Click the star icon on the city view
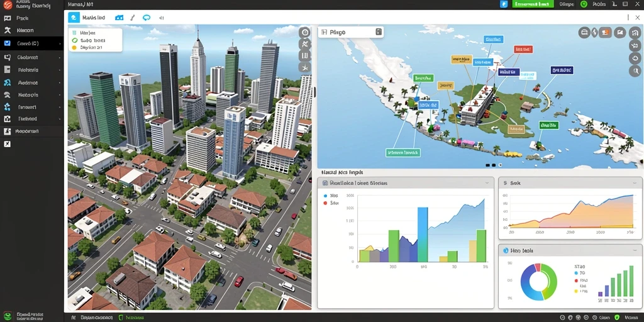Screen dimensions: 644x322 click(x=305, y=67)
